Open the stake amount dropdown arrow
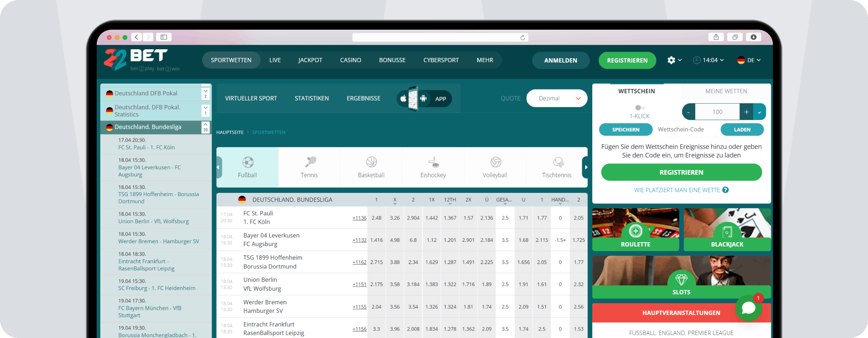868x338 pixels. point(759,112)
